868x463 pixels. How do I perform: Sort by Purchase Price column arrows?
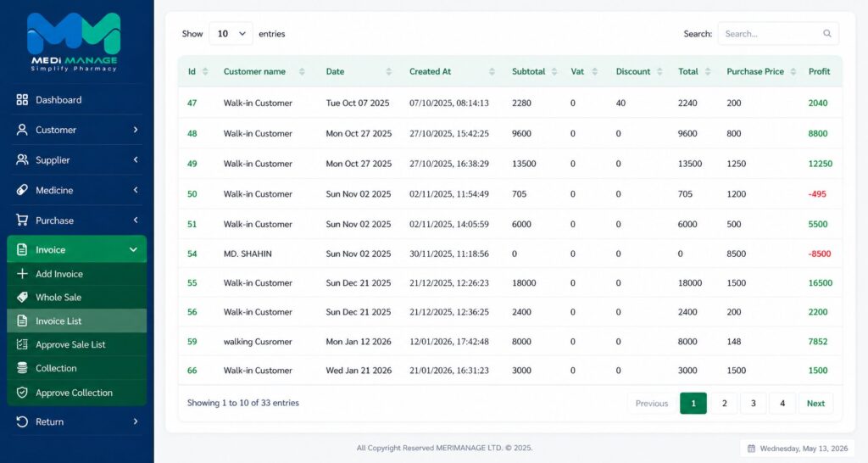click(x=793, y=71)
